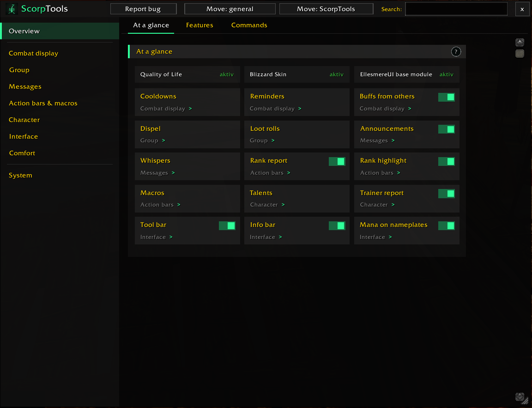Image resolution: width=532 pixels, height=408 pixels.
Task: Click the window corner grip with diagonal lines
Action: [x=525, y=402]
